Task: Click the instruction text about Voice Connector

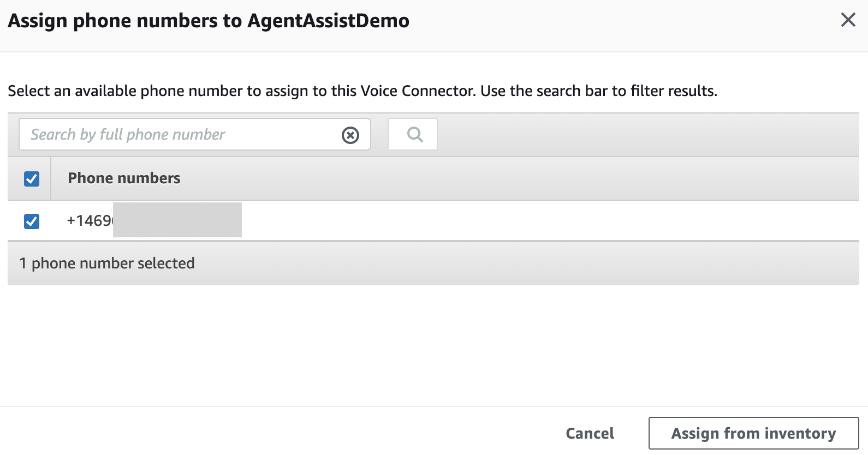Action: 362,91
